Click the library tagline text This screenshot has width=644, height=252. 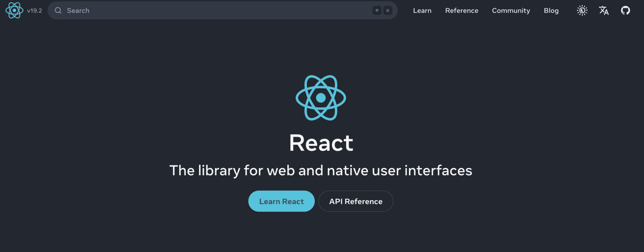coord(321,170)
